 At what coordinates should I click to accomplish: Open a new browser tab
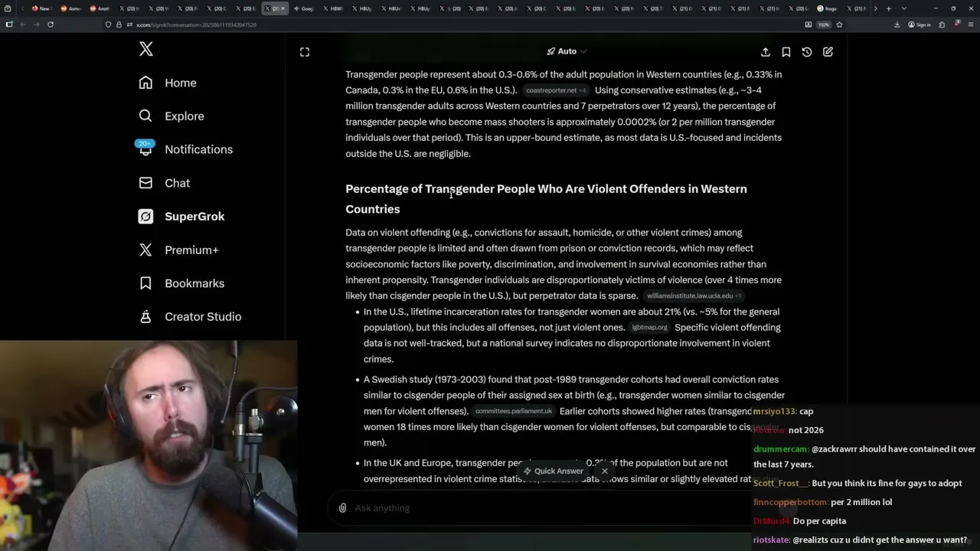pyautogui.click(x=888, y=8)
